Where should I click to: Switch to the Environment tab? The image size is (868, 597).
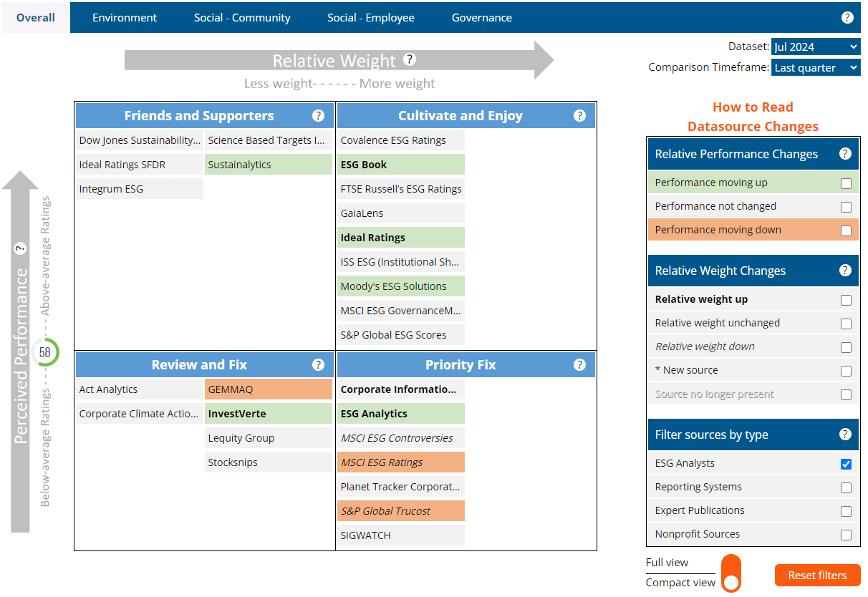[x=125, y=18]
